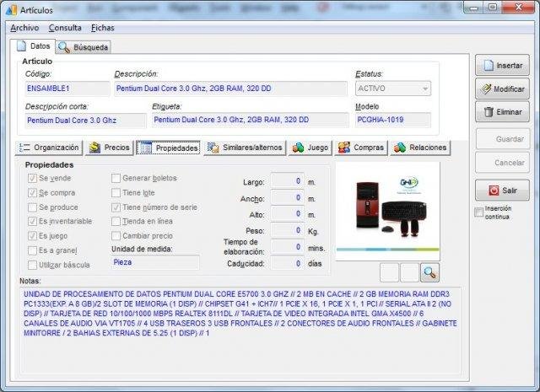Click the Guardar button
Image resolution: width=540 pixels, height=392 pixels.
pyautogui.click(x=503, y=139)
